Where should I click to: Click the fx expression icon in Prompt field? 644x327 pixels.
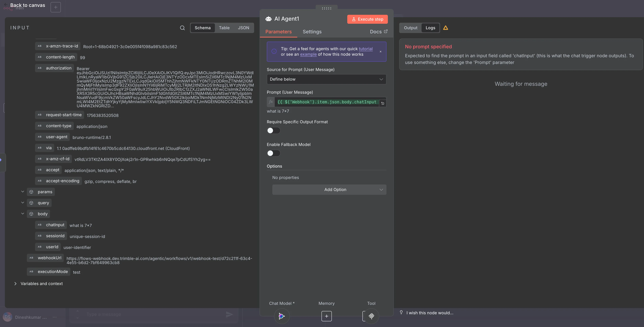click(x=271, y=102)
